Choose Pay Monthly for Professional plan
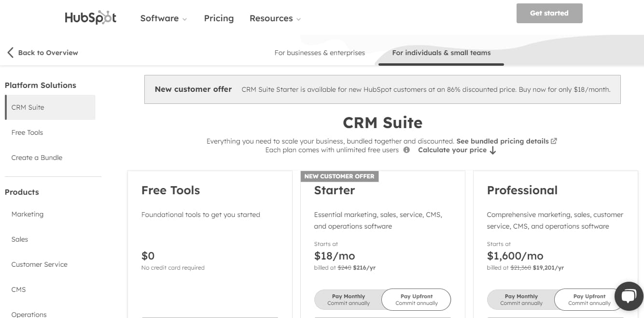644x318 pixels. pyautogui.click(x=521, y=300)
